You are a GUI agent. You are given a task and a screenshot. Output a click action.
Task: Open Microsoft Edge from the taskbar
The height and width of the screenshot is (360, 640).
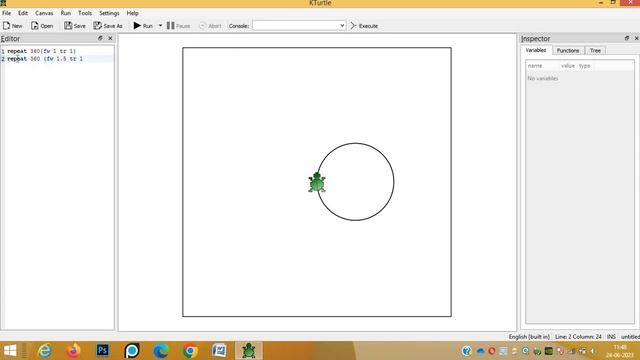coord(161,351)
